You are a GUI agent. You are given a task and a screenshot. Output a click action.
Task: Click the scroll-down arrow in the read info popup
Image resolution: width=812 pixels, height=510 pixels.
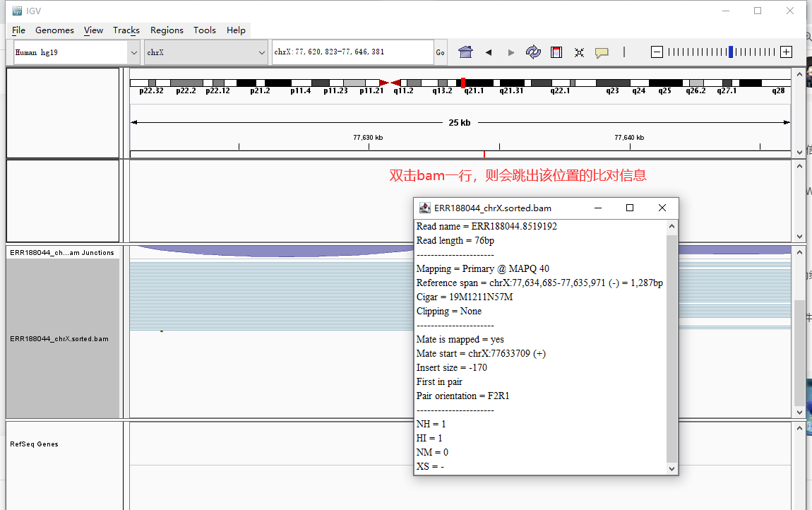click(x=671, y=468)
